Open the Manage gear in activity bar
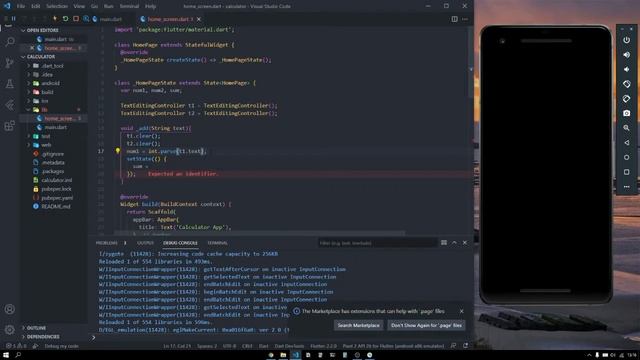 click(10, 329)
